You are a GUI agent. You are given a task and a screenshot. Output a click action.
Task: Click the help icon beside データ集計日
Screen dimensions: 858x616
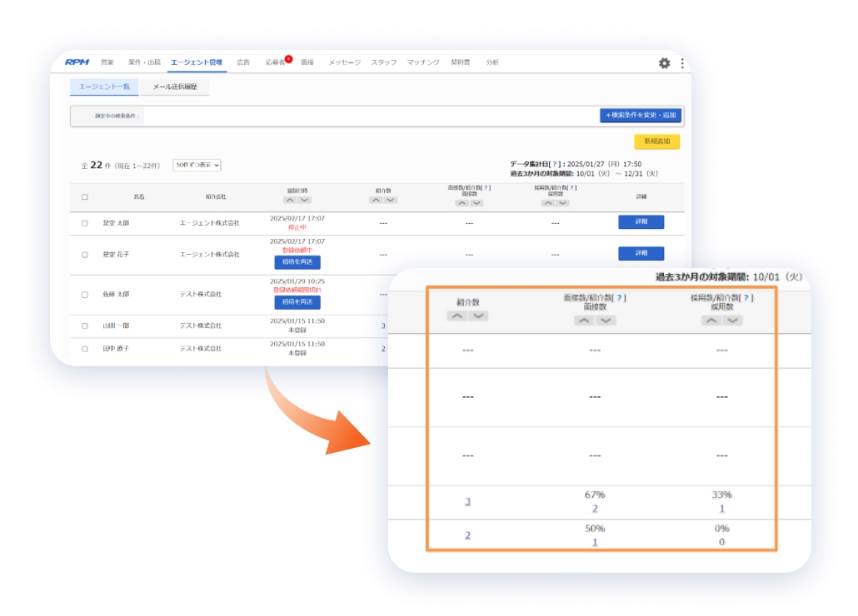[555, 165]
